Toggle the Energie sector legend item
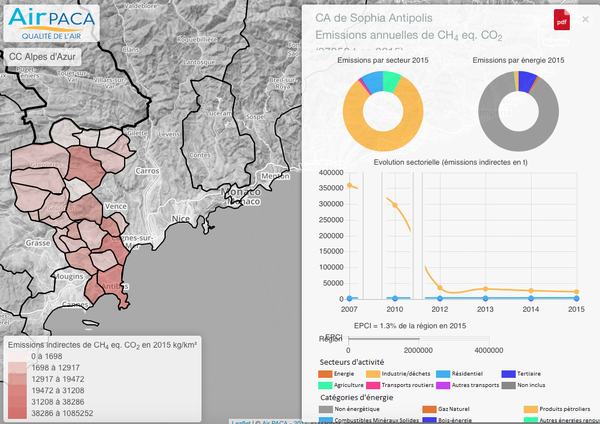This screenshot has height=424, width=600. point(324,374)
